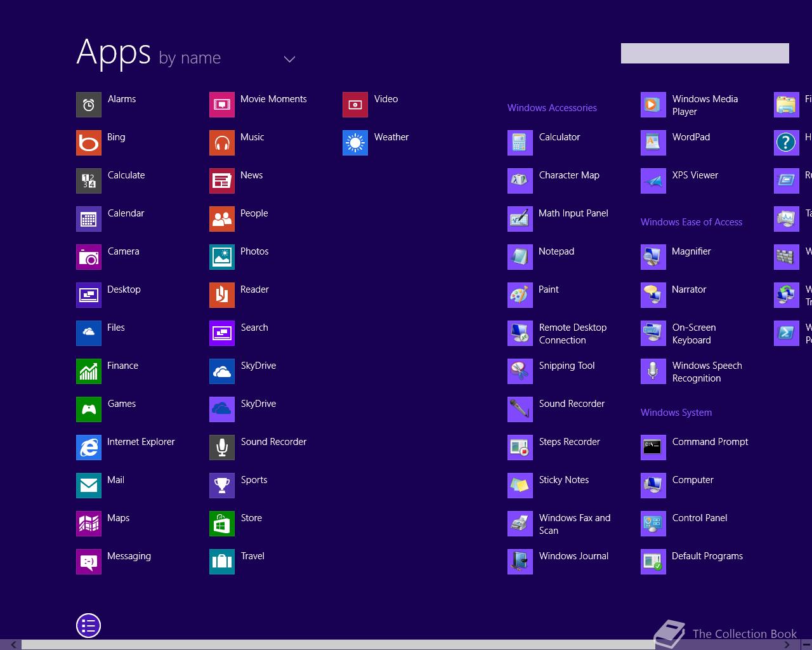The height and width of the screenshot is (650, 812).
Task: Click the horizontal scrollbar right arrow
Action: click(x=787, y=645)
